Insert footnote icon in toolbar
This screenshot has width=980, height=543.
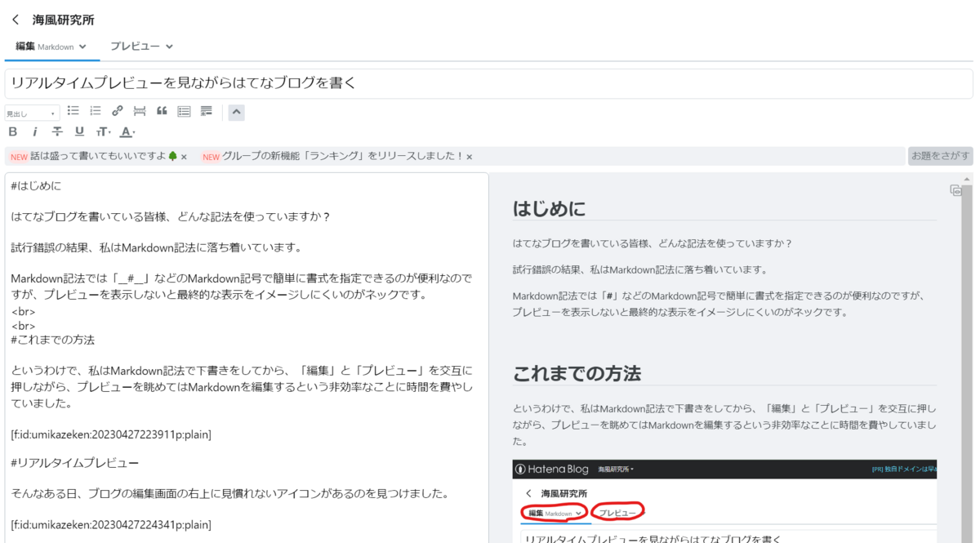coord(206,111)
